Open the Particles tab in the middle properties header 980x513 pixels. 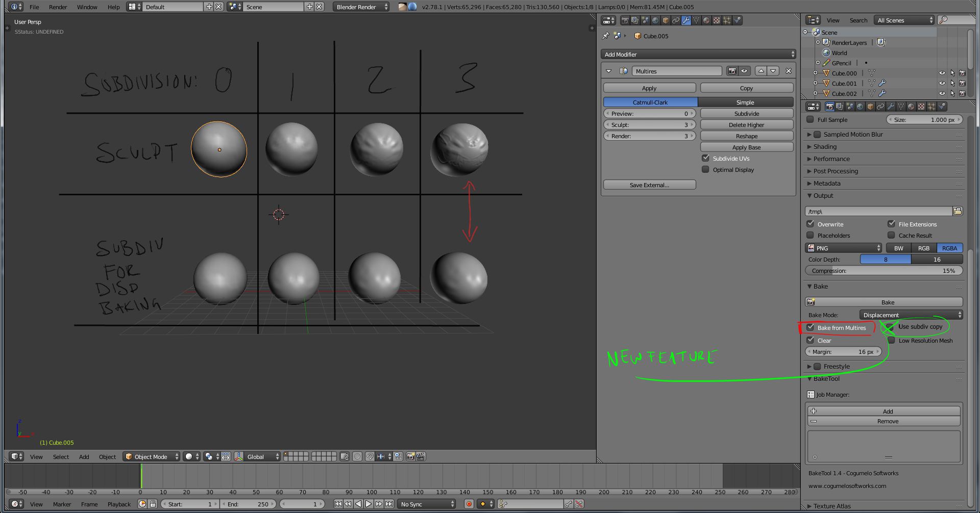click(x=727, y=20)
